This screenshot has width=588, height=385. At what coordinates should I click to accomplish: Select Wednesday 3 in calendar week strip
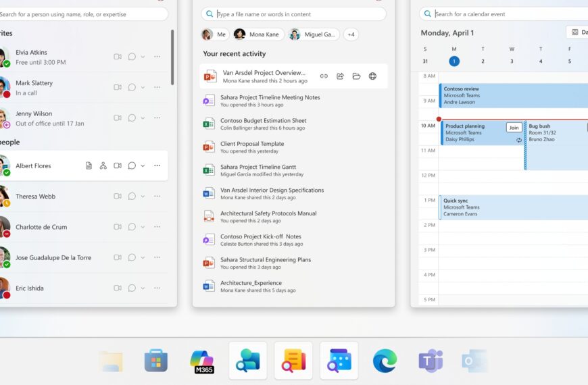(512, 61)
